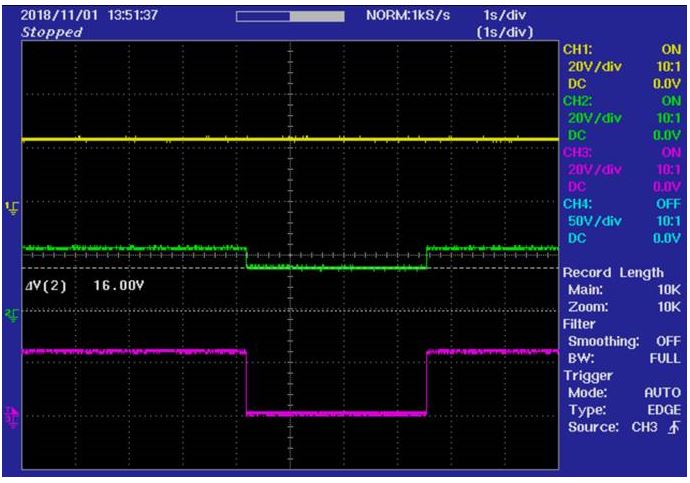Click the 16.00V cursor measurement value
690x483 pixels.
coord(118,286)
